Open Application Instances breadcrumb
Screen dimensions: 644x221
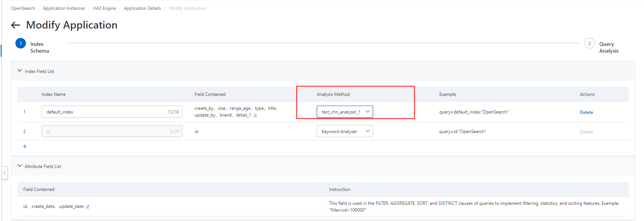click(64, 8)
